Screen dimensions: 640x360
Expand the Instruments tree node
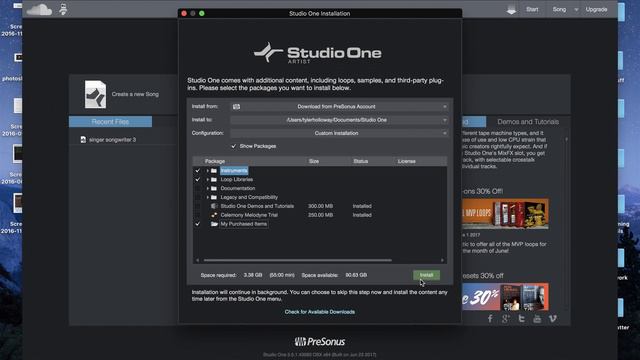point(207,171)
